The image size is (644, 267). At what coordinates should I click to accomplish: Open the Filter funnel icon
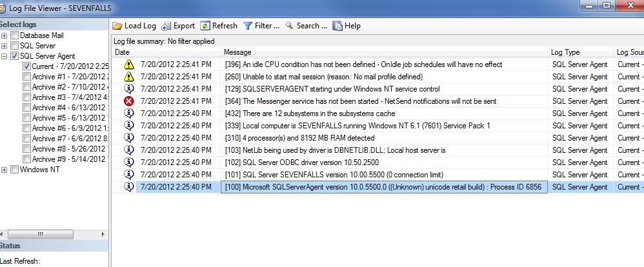pyautogui.click(x=248, y=26)
